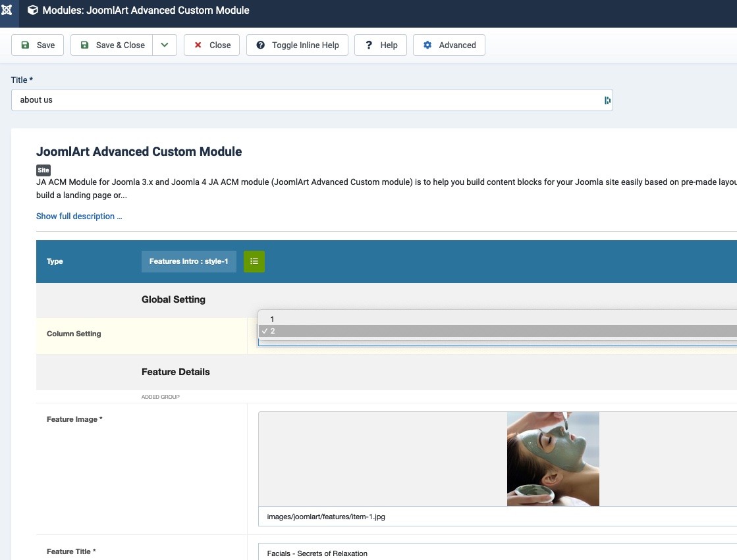Expand the Save & Close dropdown arrow
Screen dimensions: 737x560
click(x=165, y=45)
